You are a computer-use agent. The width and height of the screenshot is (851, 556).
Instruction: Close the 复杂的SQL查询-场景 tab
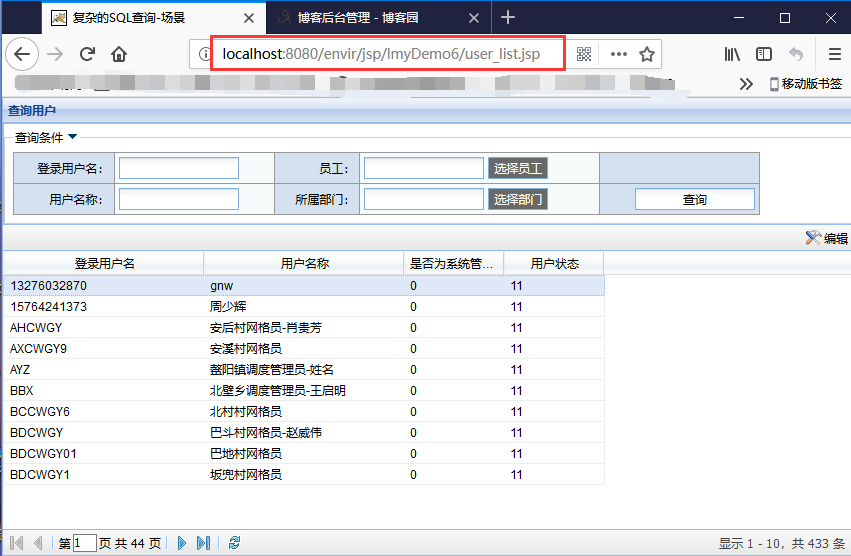249,18
